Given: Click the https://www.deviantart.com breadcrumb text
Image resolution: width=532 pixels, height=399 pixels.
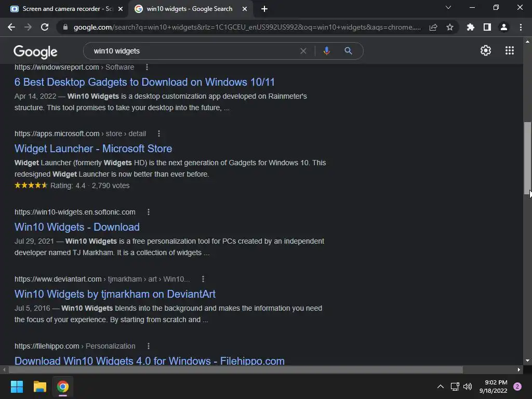Looking at the screenshot, I should 102,279.
